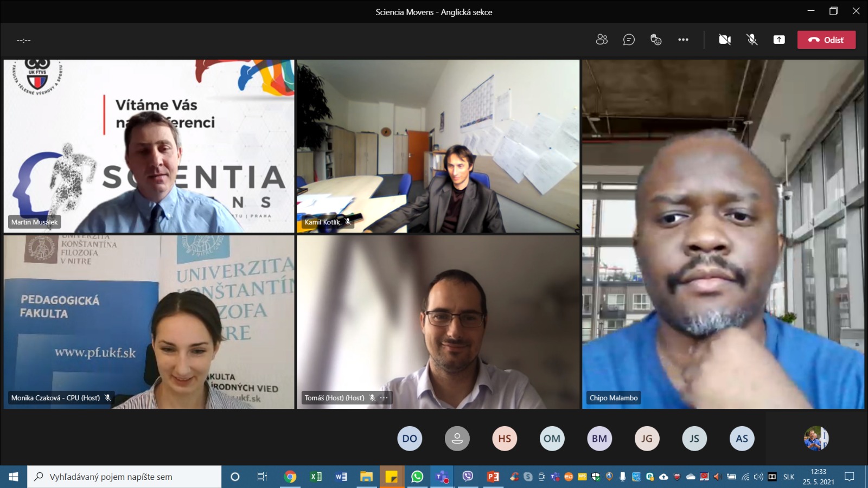Screen dimensions: 868x488
Task: Click the taskbar search box
Action: point(124,477)
